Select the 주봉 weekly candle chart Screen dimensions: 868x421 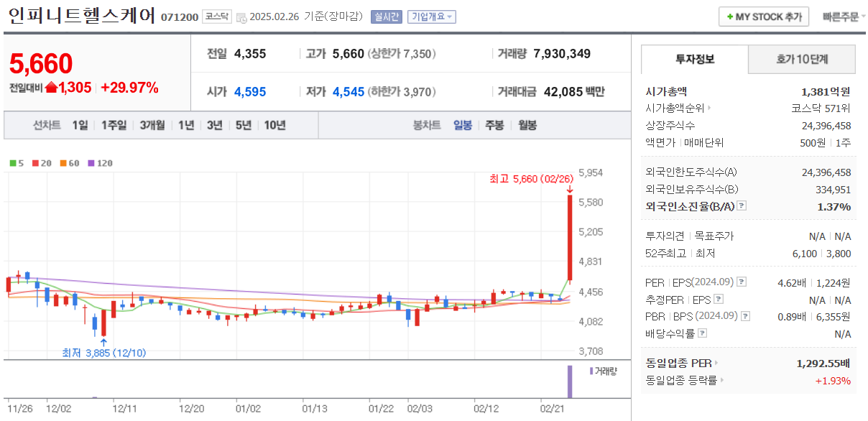coord(495,125)
